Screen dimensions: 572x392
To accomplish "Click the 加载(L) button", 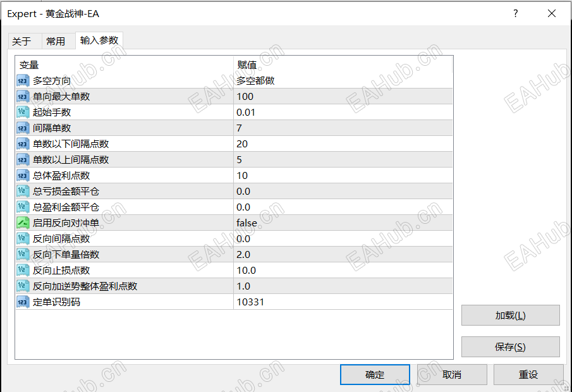I will 510,315.
